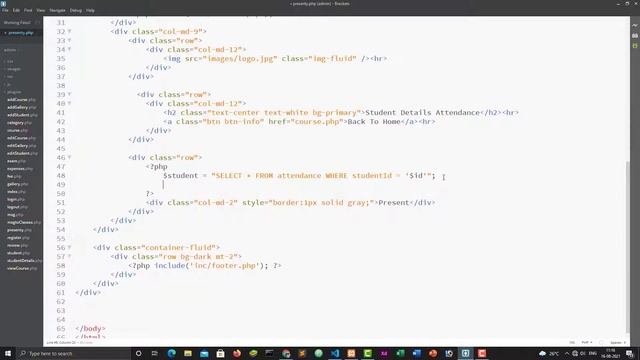Viewport: 640px width, 360px height.
Task: Collapse the code fold at line 34
Action: (x=69, y=49)
